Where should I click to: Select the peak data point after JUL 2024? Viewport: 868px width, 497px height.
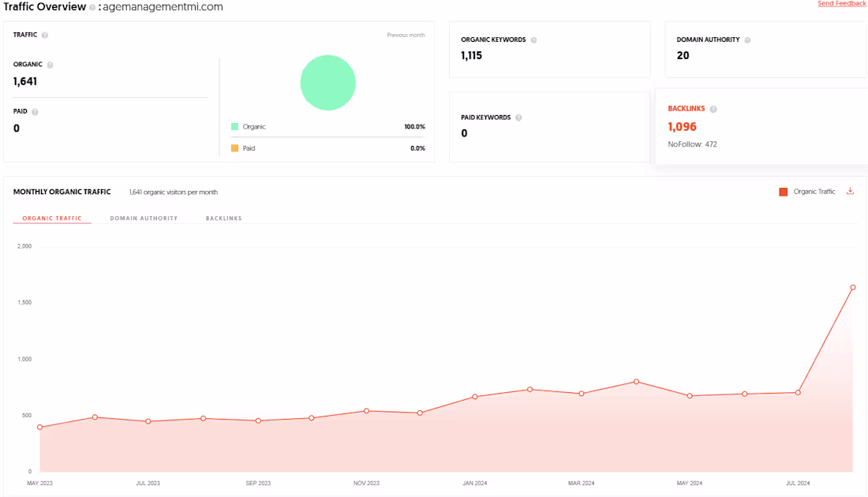pos(852,287)
